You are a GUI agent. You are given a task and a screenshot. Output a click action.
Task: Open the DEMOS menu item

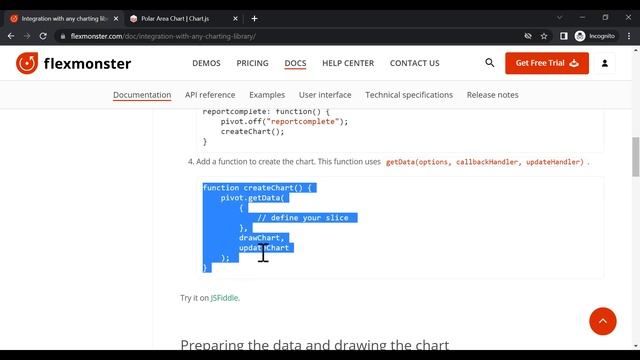[206, 63]
